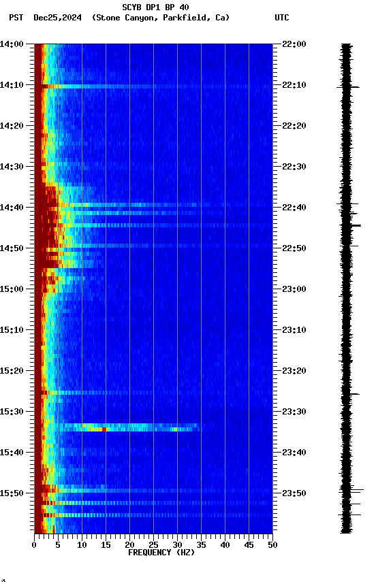Click the '23:10' UTC time label

tap(294, 330)
